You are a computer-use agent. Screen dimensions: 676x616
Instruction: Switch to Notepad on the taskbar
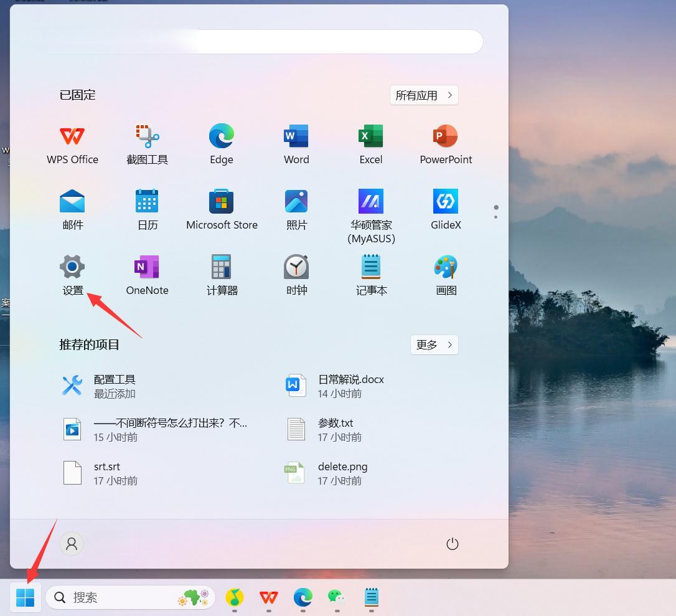coord(371,597)
